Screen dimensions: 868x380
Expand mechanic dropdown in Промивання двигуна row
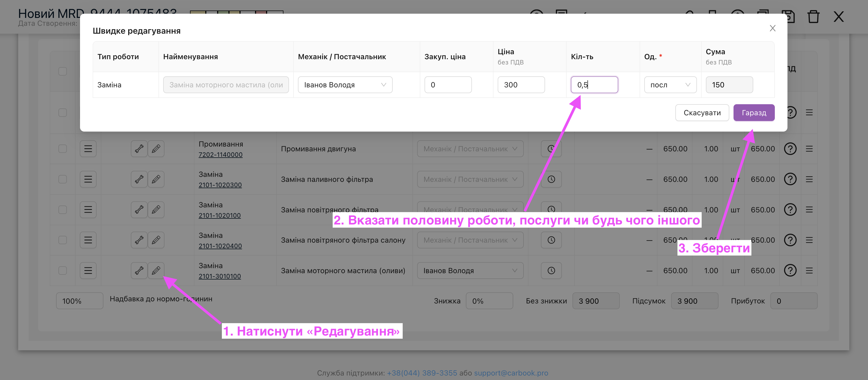(470, 149)
